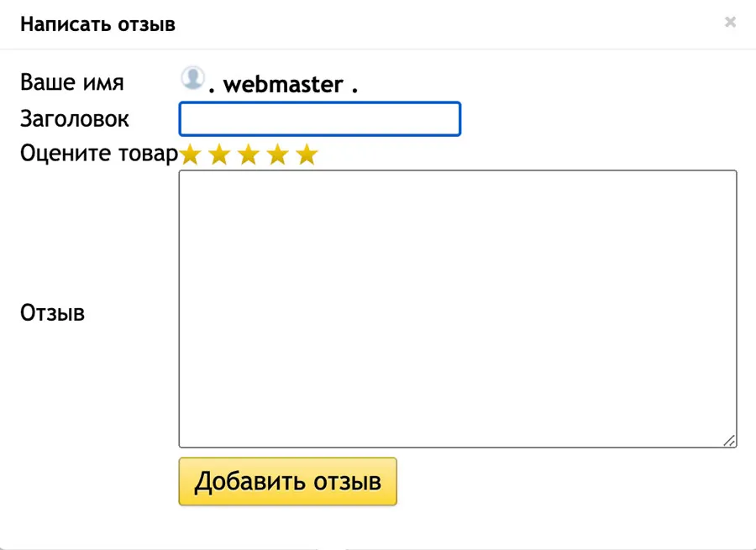
Task: Choose the fourth rating star
Action: click(277, 155)
